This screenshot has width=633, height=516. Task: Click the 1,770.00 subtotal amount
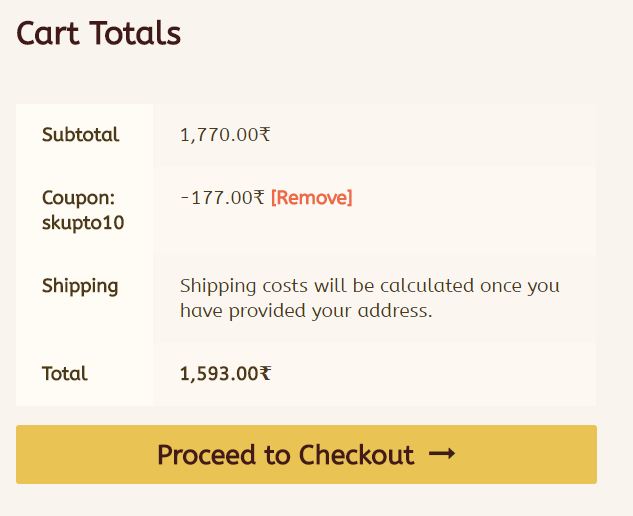tap(219, 135)
